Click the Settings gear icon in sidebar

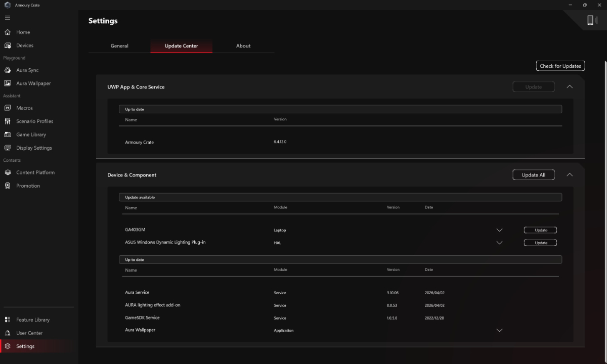tap(8, 346)
